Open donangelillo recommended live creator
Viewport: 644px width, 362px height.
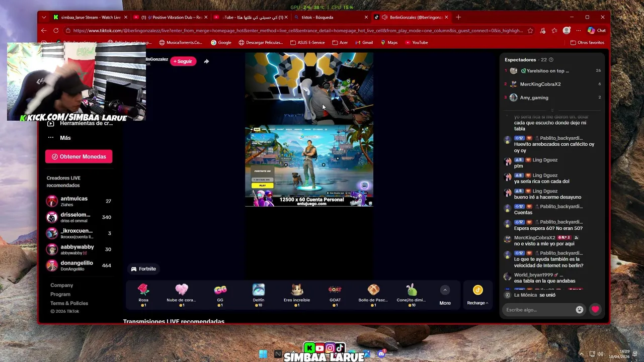click(x=79, y=265)
